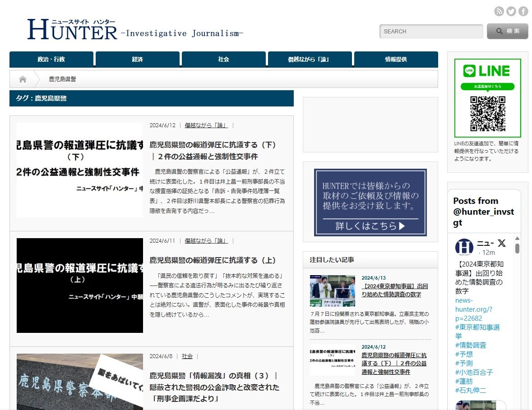
Task: Click hashtag #情勢調査
Action: point(471,345)
